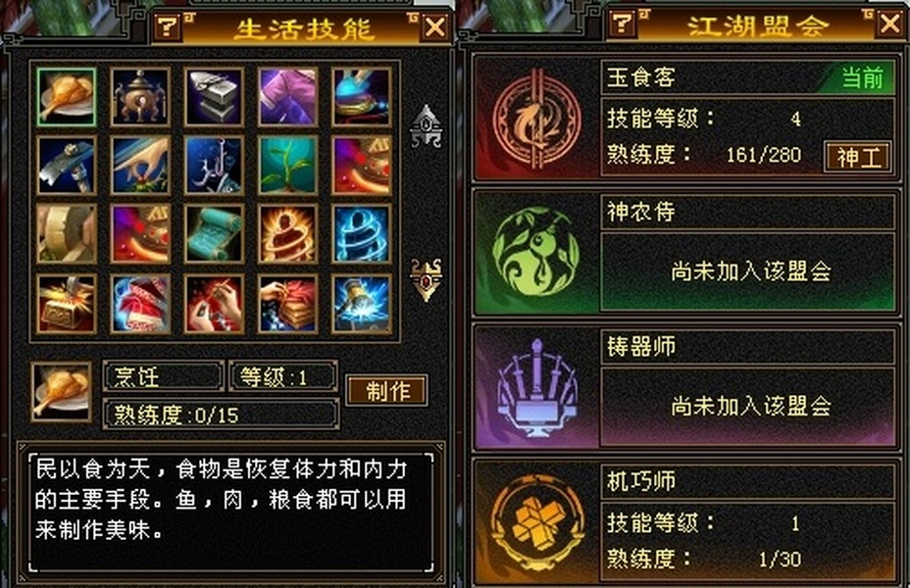The height and width of the screenshot is (588, 910).
Task: Select the 神农侍 green guild emblem
Action: coord(535,253)
